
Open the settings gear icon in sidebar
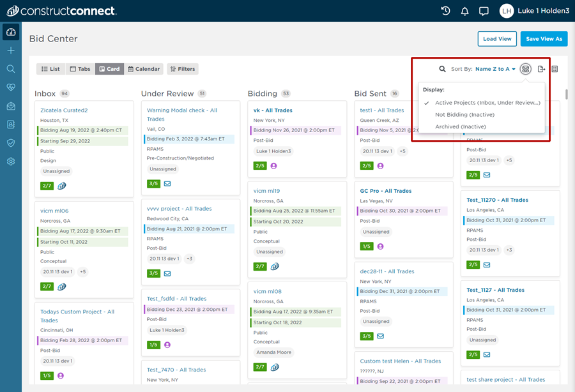pyautogui.click(x=11, y=161)
